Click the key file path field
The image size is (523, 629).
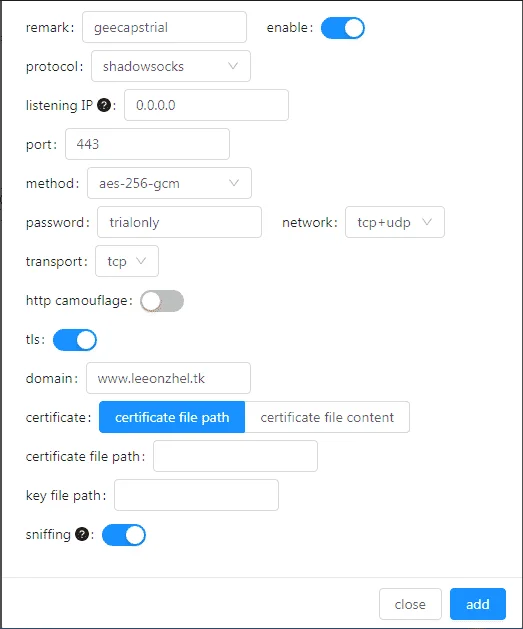point(197,495)
